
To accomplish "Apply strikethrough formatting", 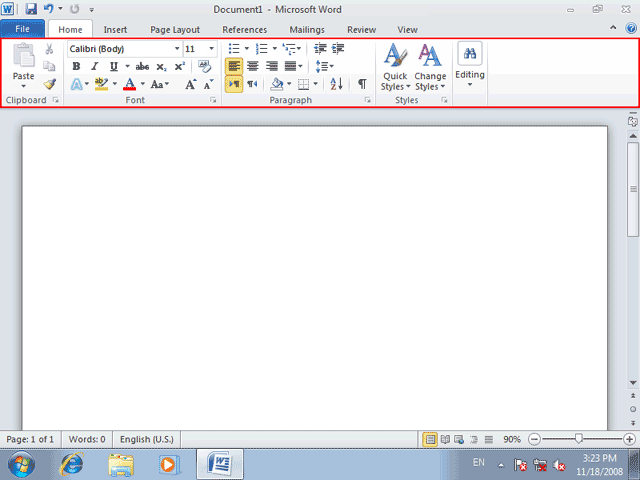I will click(x=142, y=67).
